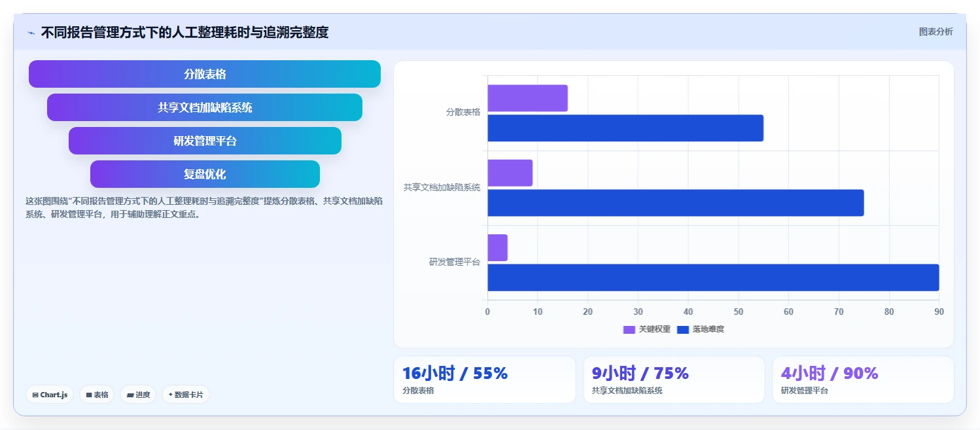Click the 表格 chip
Image resolution: width=980 pixels, height=430 pixels.
tap(97, 395)
